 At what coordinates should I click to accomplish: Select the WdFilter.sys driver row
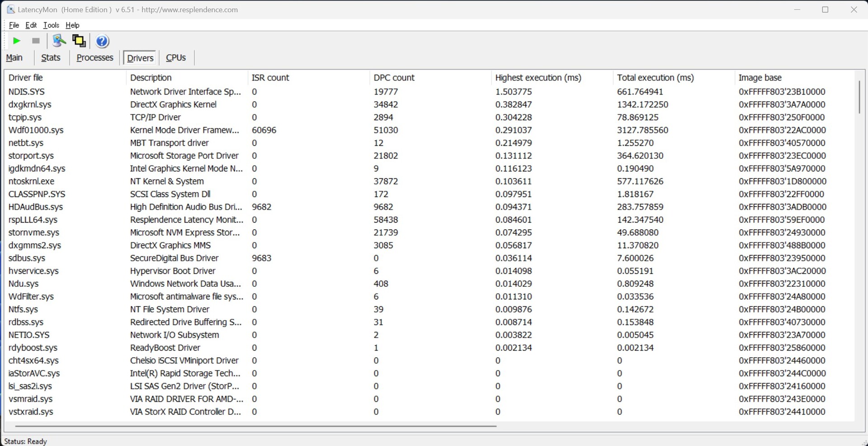(429, 297)
